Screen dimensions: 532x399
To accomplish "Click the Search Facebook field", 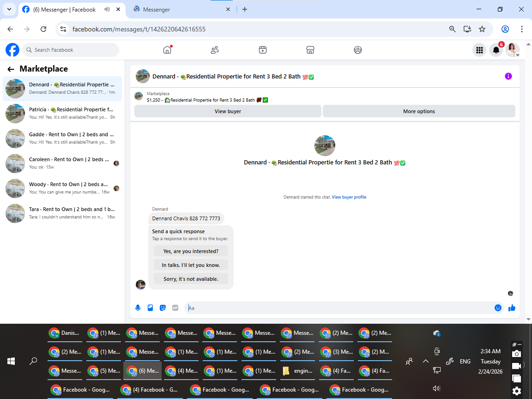I will click(71, 50).
